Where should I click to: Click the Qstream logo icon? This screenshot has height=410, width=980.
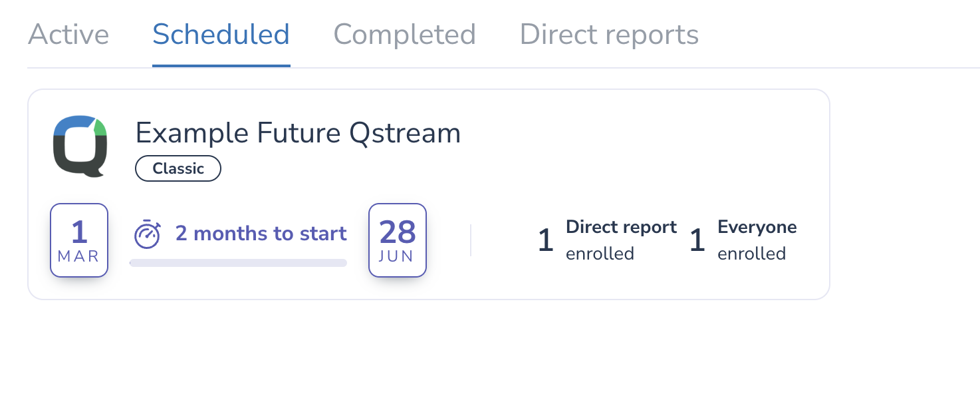pos(80,146)
